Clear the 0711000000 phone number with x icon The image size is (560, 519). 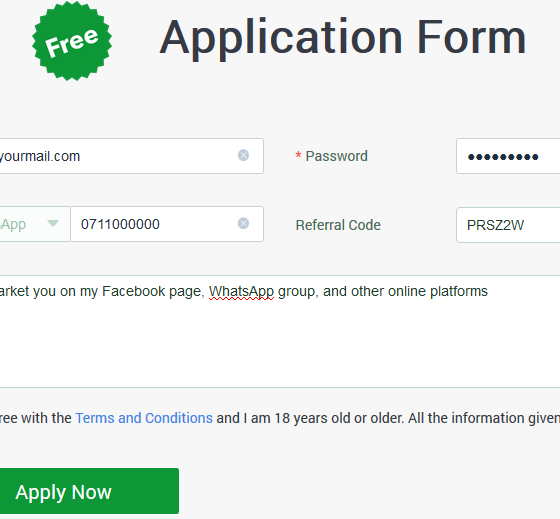coord(243,223)
